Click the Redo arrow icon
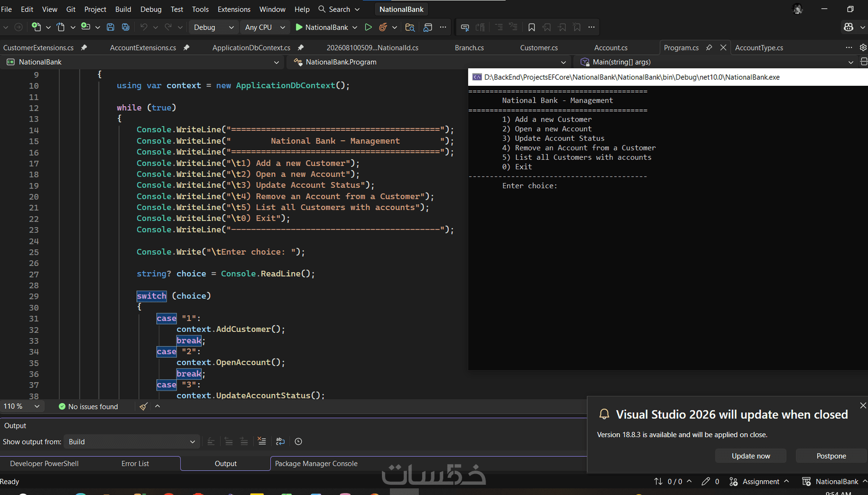The height and width of the screenshot is (495, 868). pyautogui.click(x=168, y=27)
